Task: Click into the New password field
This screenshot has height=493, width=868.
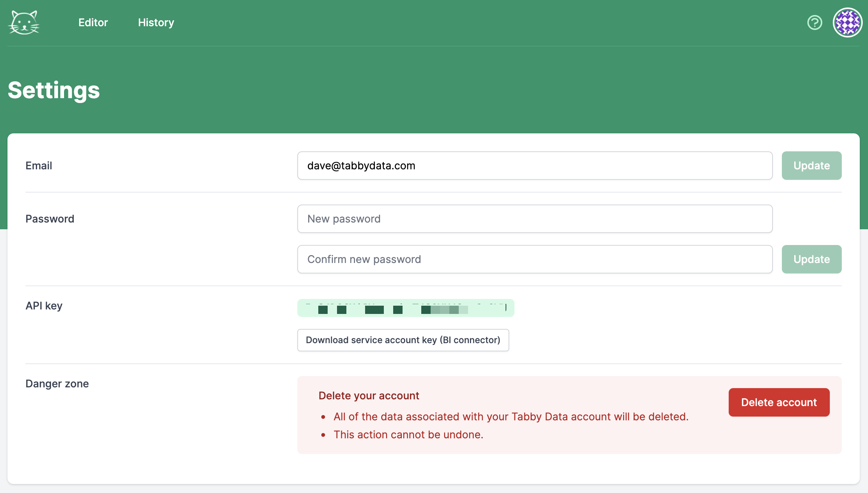Action: tap(535, 219)
